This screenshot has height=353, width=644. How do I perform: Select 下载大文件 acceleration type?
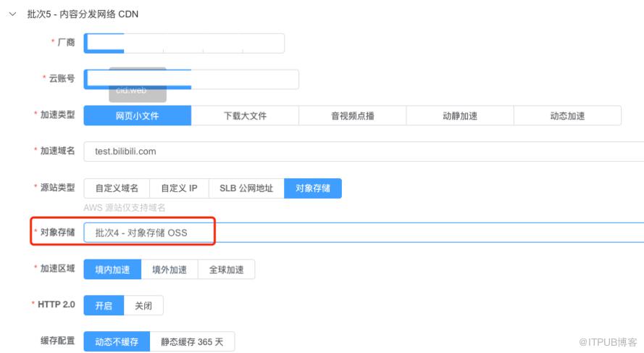(x=245, y=116)
